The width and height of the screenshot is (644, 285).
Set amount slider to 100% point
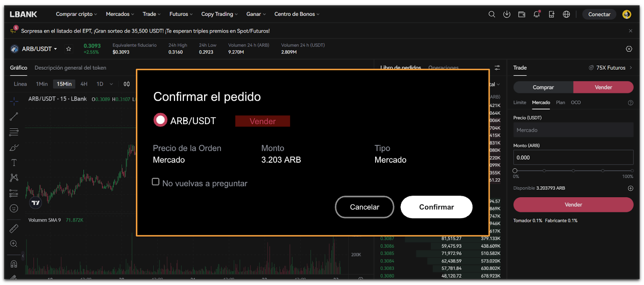tap(632, 171)
